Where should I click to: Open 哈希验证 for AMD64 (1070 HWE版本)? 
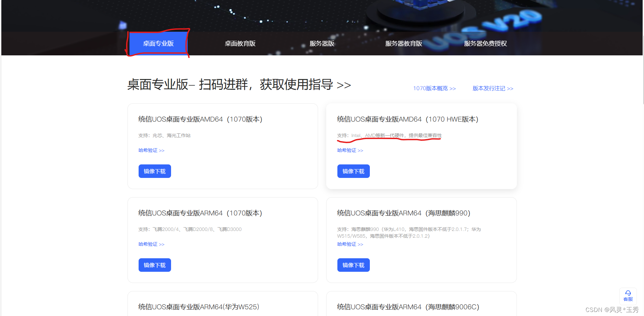tap(350, 150)
